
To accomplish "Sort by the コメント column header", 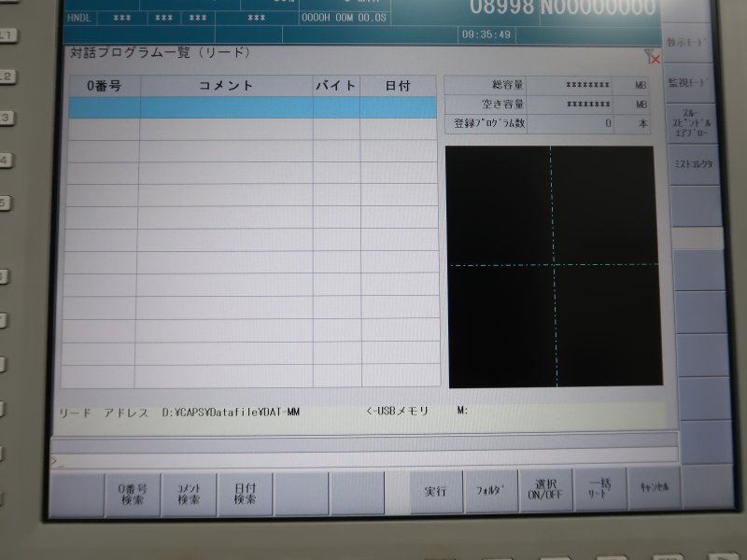I will click(x=226, y=86).
